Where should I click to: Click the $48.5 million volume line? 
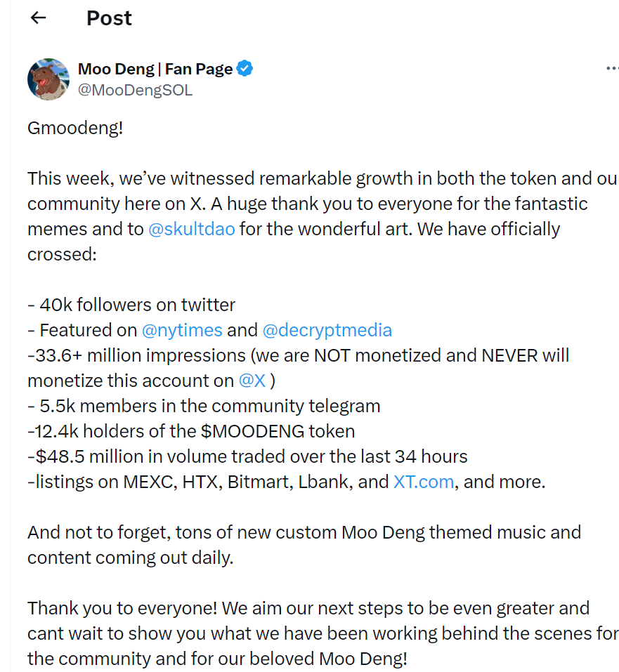click(x=247, y=456)
